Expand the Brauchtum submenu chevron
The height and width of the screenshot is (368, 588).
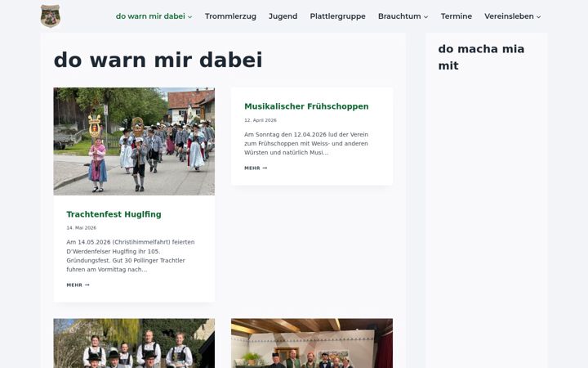(x=425, y=16)
